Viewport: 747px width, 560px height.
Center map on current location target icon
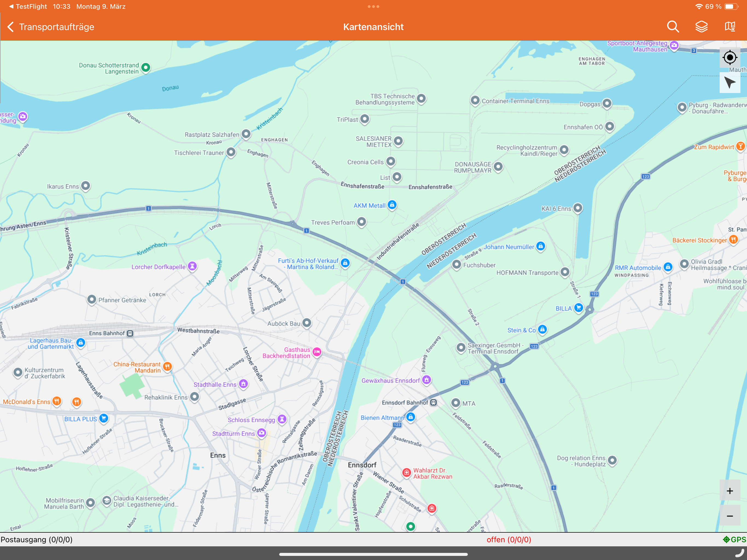(730, 57)
